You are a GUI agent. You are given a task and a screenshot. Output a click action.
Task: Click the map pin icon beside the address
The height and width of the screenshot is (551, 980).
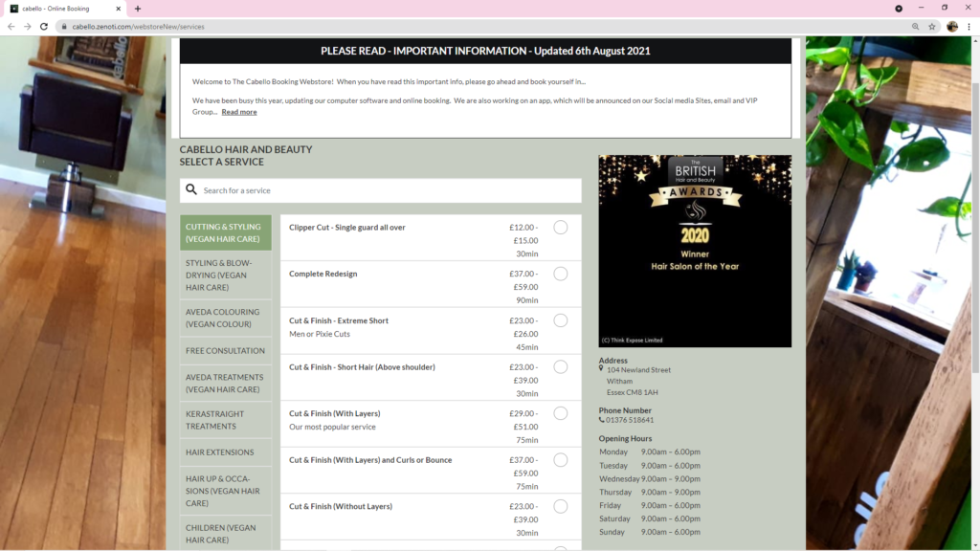(x=601, y=368)
